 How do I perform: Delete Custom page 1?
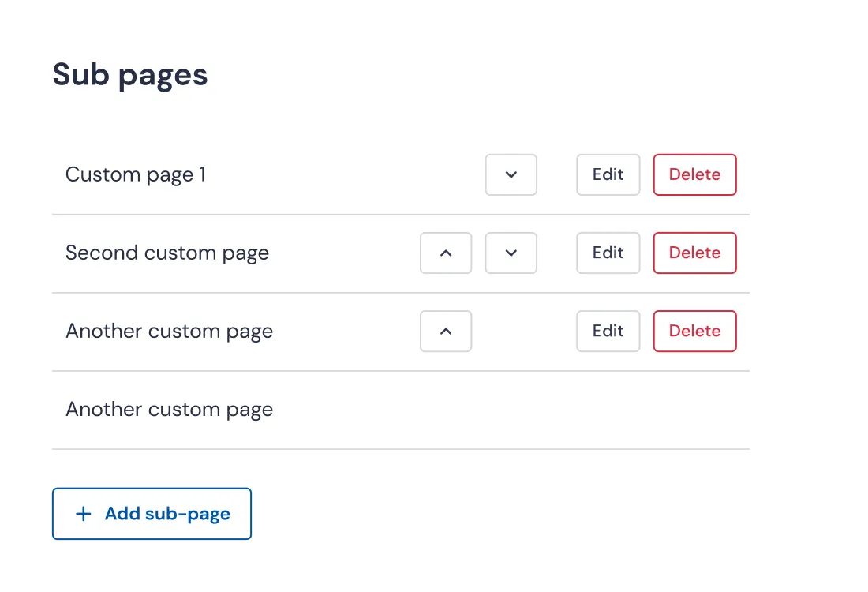tap(694, 174)
